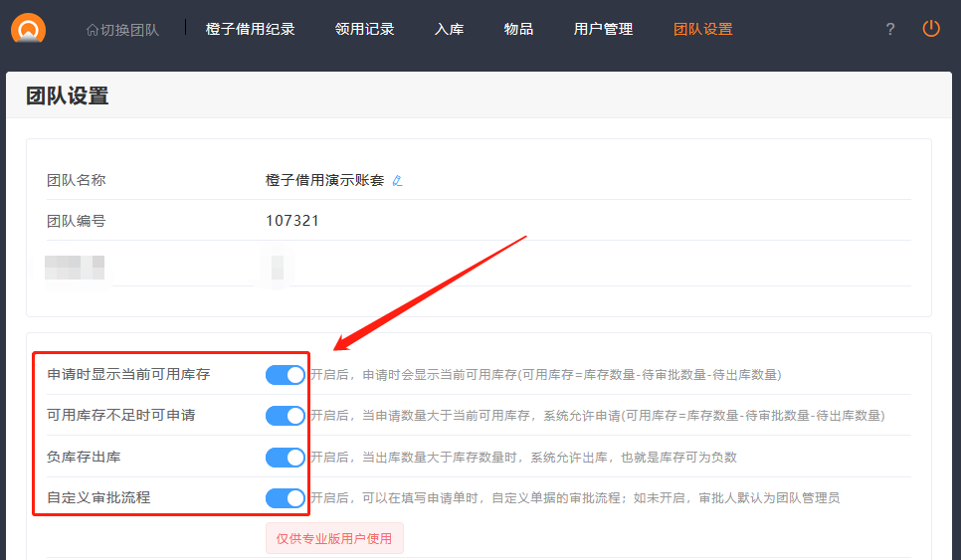Image resolution: width=961 pixels, height=560 pixels.
Task: Click the pencil edit icon beside team name
Action: tap(398, 181)
